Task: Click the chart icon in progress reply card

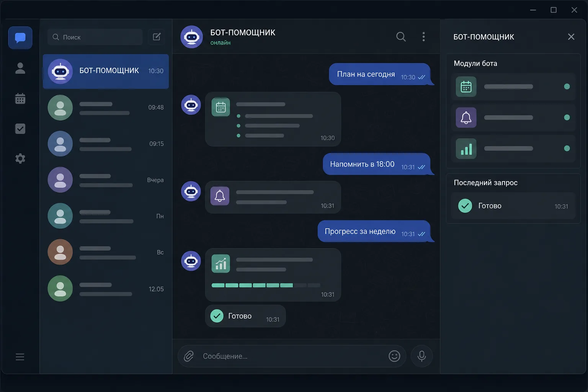Action: (221, 264)
